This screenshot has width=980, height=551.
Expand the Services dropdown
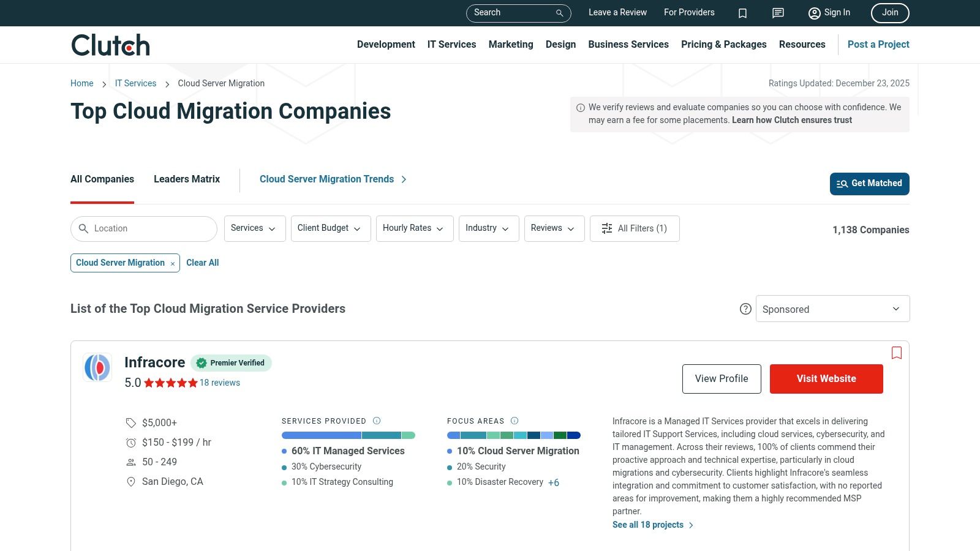[x=254, y=228]
